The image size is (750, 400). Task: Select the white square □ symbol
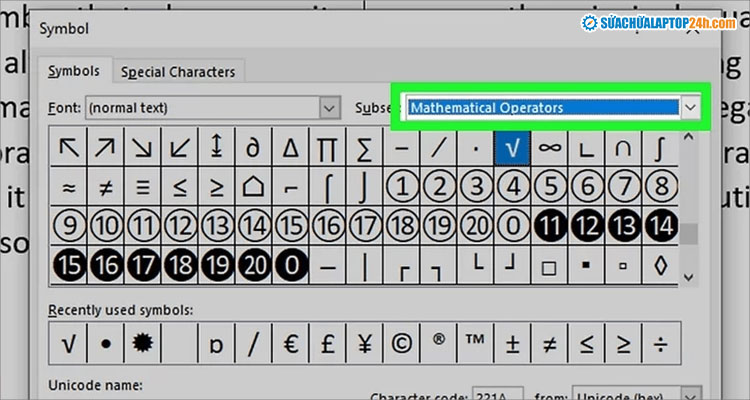coord(549,265)
